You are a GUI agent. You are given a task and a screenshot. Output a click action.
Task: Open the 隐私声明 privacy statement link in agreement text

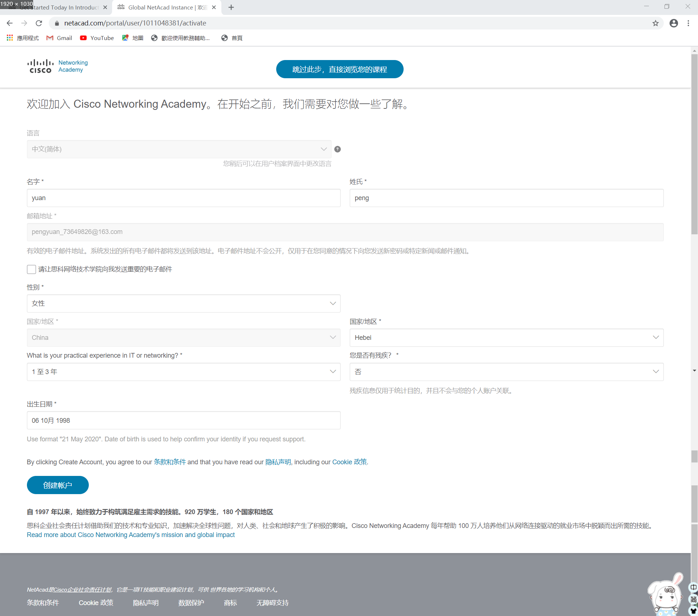pos(278,462)
